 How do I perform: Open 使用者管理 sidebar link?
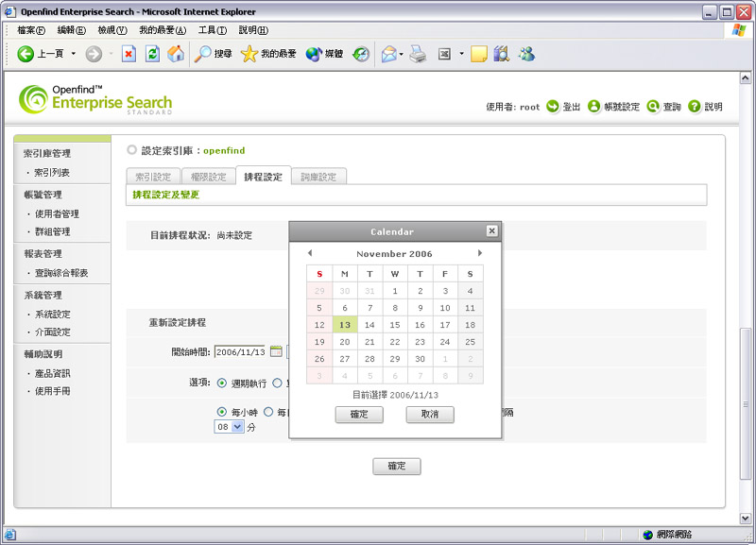[x=57, y=213]
